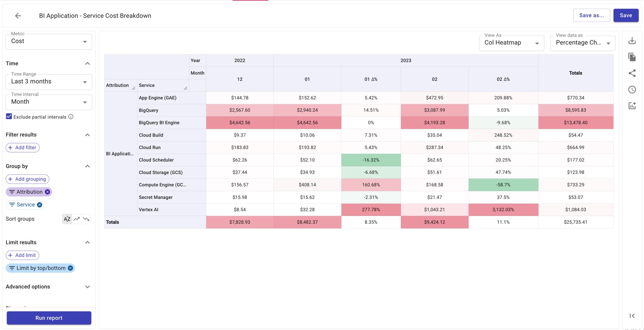644x330 pixels.
Task: Open the schedule clock icon
Action: tap(632, 89)
